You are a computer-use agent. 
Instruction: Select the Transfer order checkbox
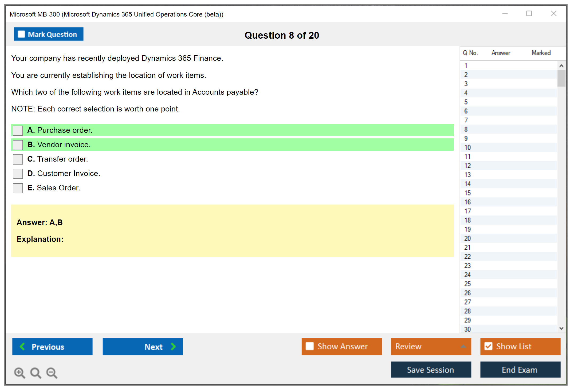[18, 159]
